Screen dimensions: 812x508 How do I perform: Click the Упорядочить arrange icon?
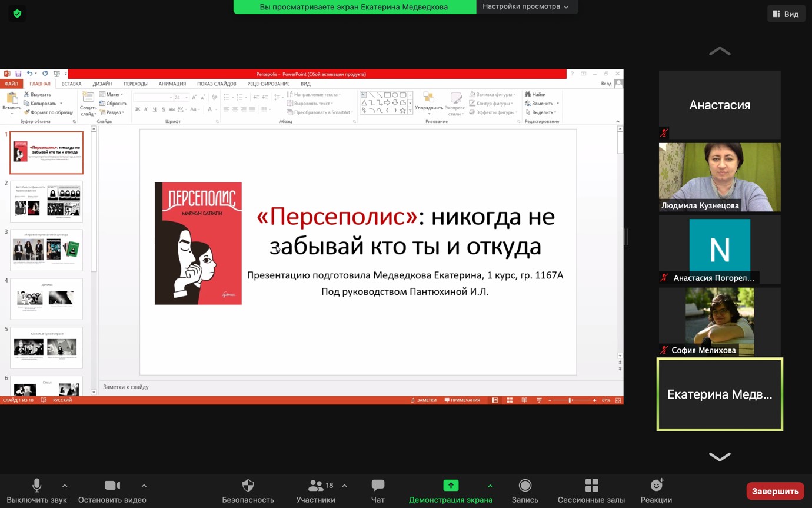click(429, 97)
